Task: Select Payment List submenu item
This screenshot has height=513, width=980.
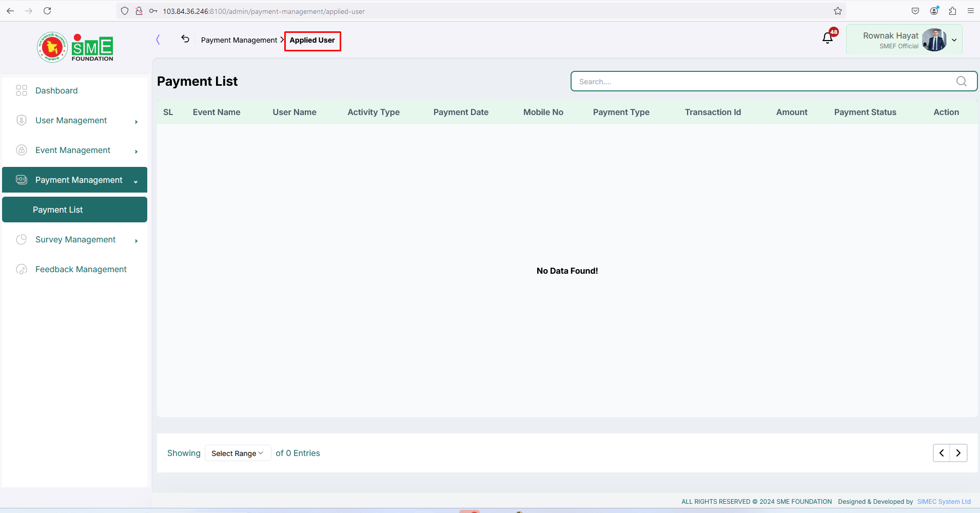Action: point(74,210)
